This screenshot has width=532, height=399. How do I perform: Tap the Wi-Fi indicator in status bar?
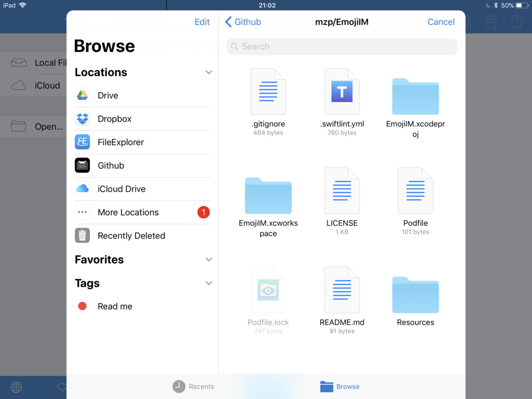tap(23, 5)
